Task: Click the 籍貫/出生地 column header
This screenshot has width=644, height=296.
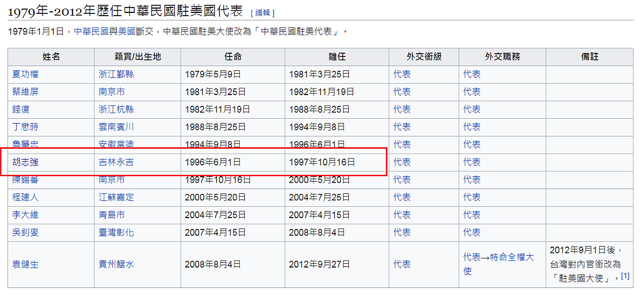Action: [137, 56]
